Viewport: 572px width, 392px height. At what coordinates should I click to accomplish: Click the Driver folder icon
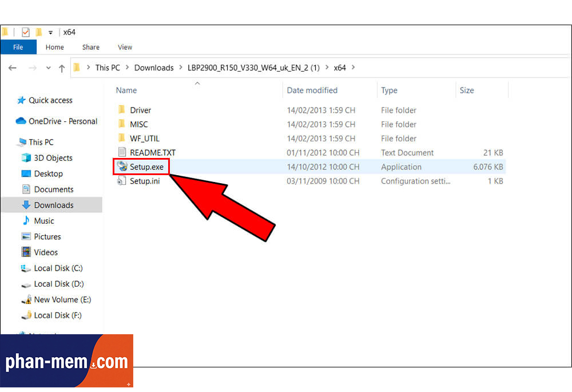121,110
